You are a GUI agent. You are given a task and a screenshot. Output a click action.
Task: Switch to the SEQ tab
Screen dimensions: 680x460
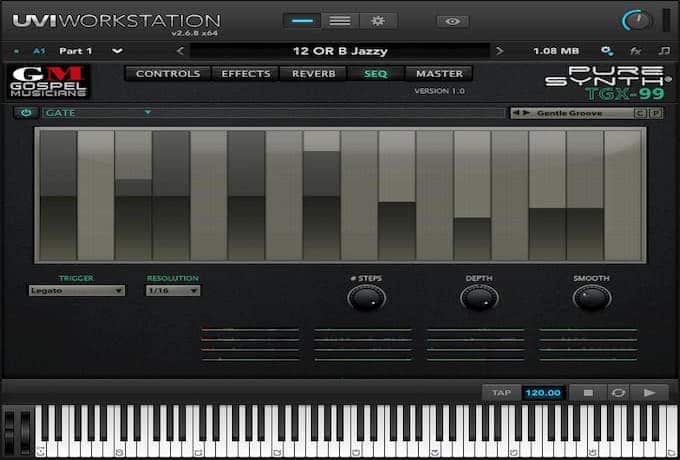[x=376, y=74]
